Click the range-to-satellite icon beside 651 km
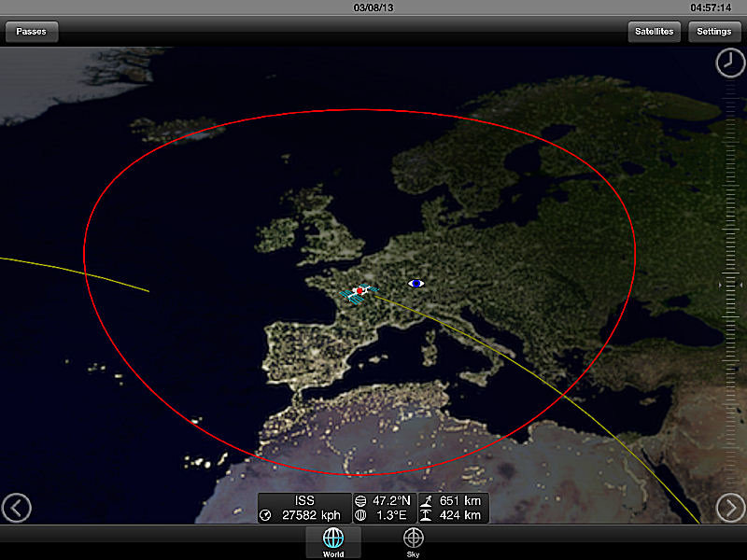This screenshot has width=747, height=560. (x=427, y=500)
